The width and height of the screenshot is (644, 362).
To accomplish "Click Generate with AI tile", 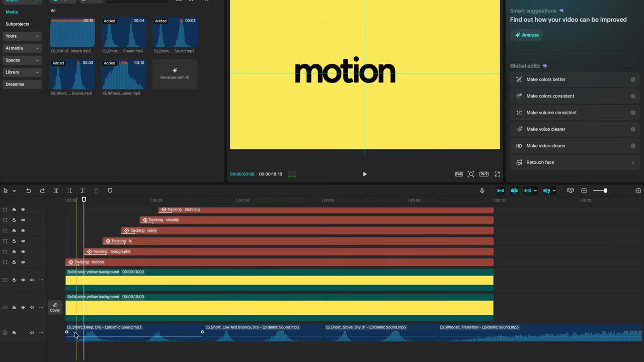I will (x=175, y=74).
